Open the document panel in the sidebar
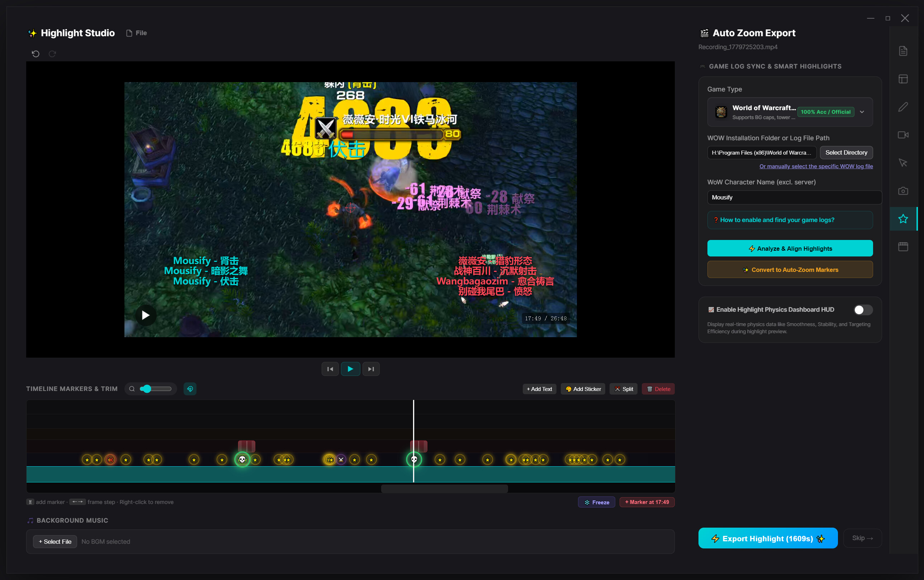The image size is (924, 580). click(x=903, y=51)
